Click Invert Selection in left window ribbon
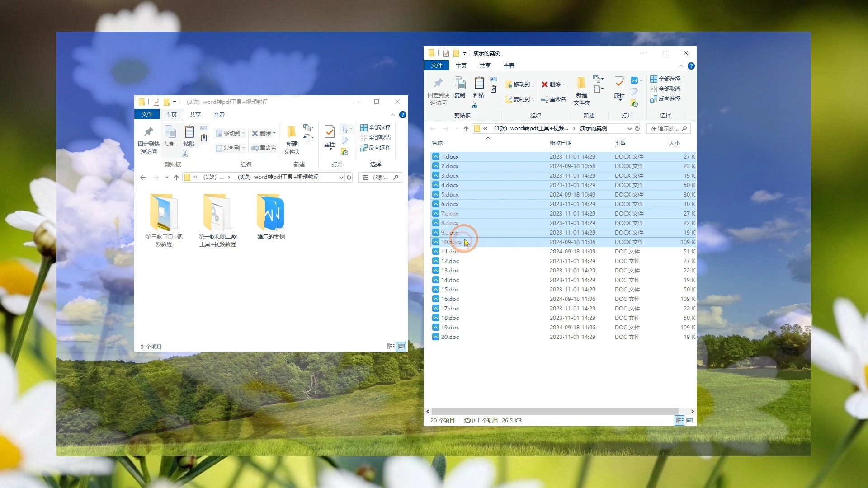 tap(376, 148)
